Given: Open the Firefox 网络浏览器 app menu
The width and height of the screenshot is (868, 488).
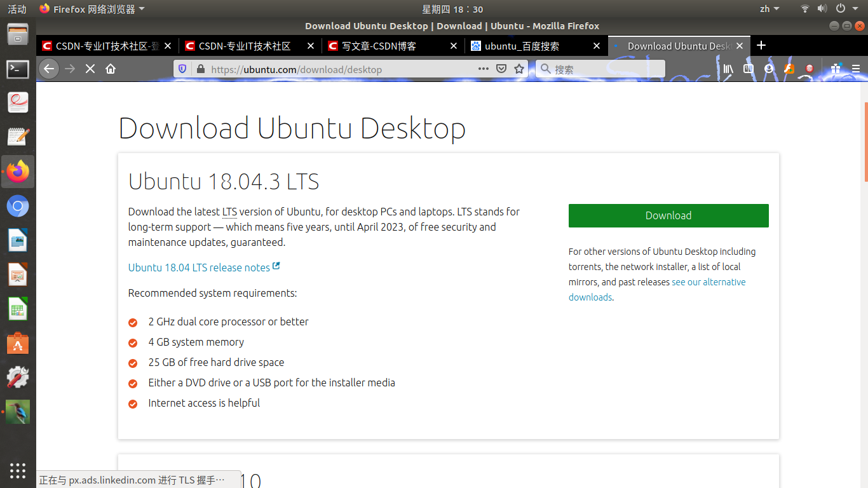Looking at the screenshot, I should [92, 9].
